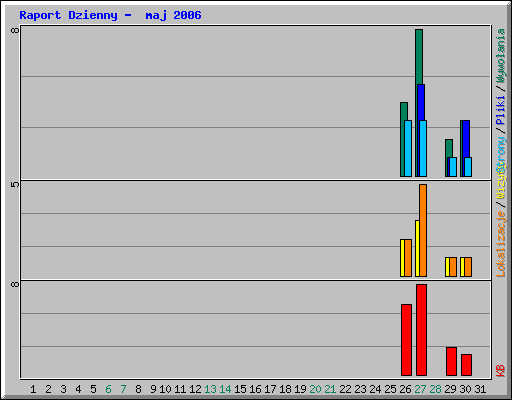Click the blue 'Pliki' legend label
Viewport: 512px width, 400px height.
(501, 110)
